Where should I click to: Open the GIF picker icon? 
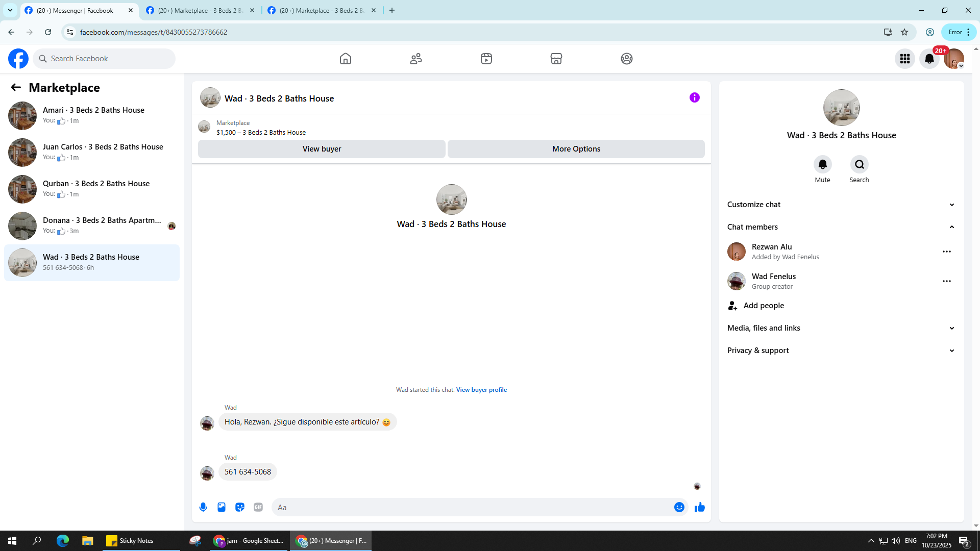pyautogui.click(x=258, y=507)
